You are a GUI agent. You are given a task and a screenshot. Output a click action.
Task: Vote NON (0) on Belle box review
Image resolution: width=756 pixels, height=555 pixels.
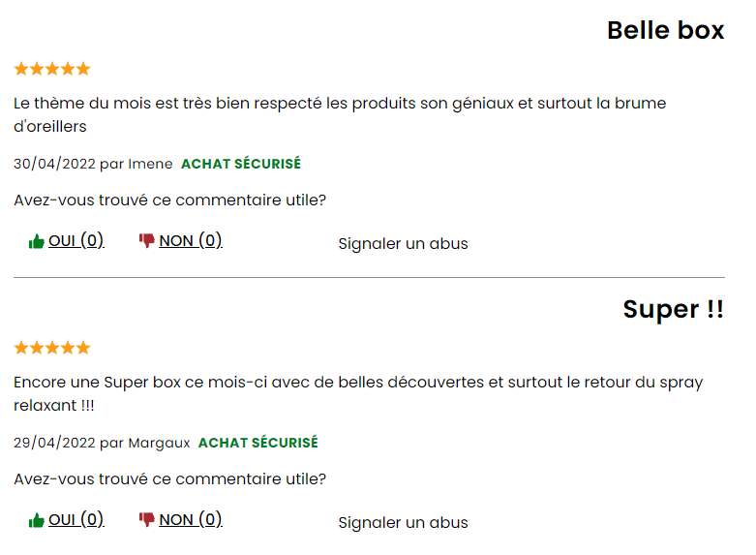191,240
